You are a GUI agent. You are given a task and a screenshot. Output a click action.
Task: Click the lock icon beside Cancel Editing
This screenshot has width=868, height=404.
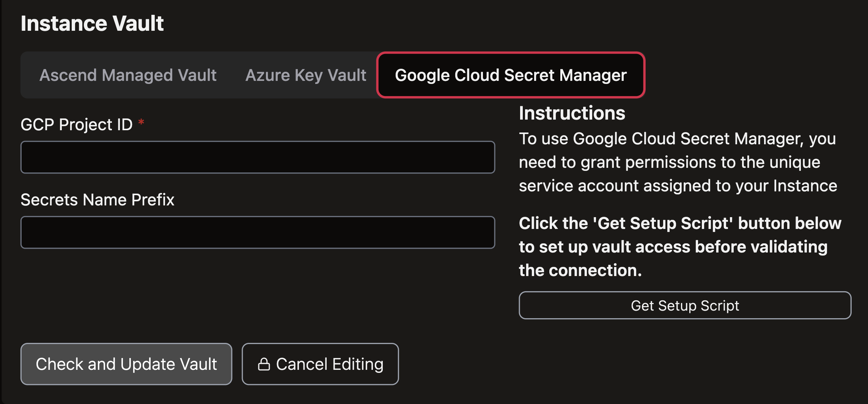264,365
